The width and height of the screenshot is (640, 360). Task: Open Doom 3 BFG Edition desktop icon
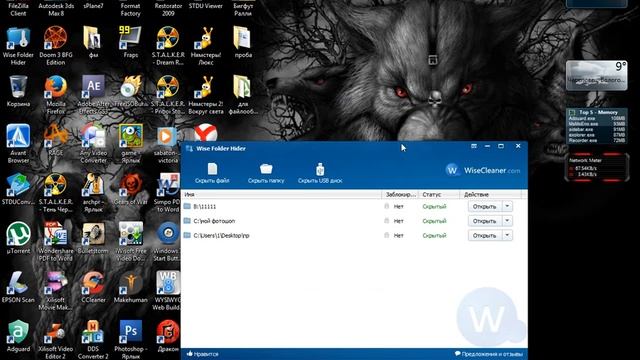[56, 46]
